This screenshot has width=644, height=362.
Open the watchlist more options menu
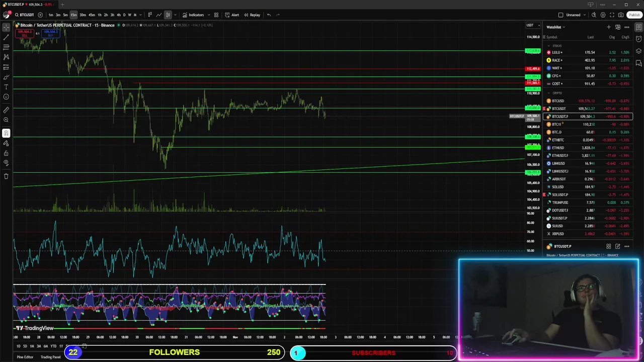point(627,27)
